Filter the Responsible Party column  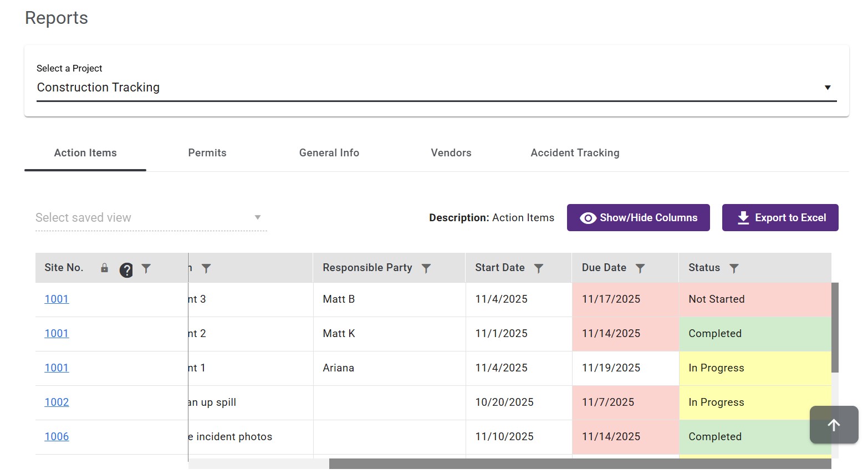click(426, 268)
